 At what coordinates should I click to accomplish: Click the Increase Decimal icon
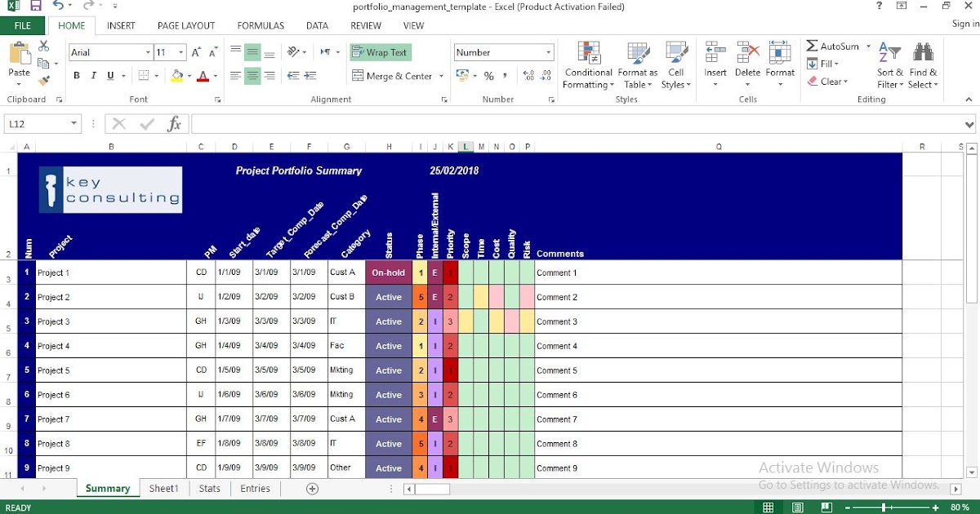pyautogui.click(x=527, y=75)
